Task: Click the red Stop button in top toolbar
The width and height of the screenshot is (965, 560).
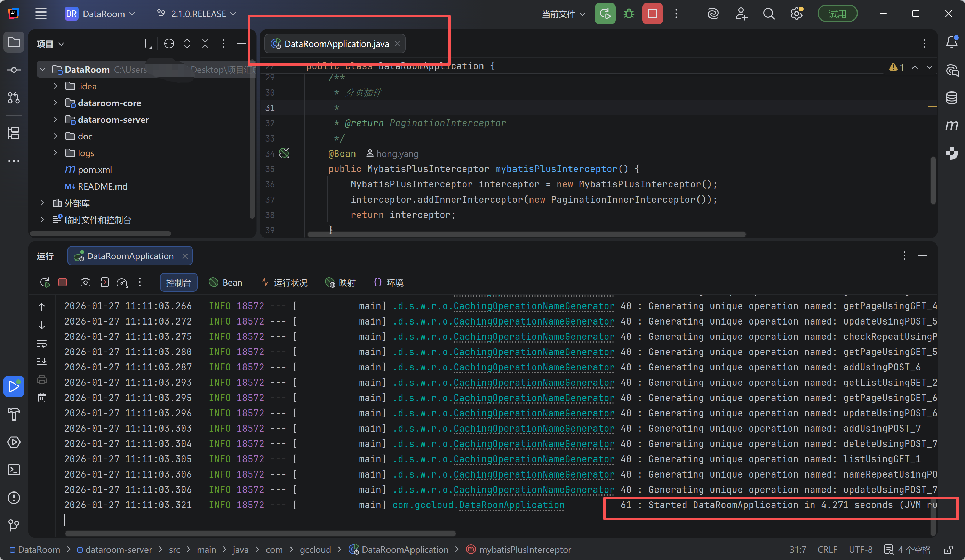Action: tap(652, 14)
